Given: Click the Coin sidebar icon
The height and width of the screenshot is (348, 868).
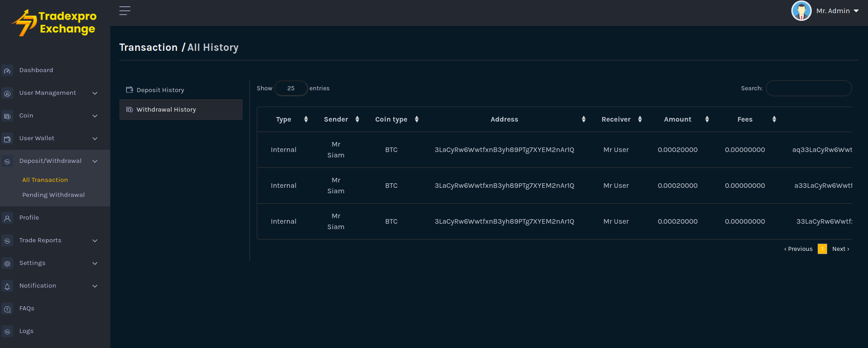Looking at the screenshot, I should click(7, 116).
